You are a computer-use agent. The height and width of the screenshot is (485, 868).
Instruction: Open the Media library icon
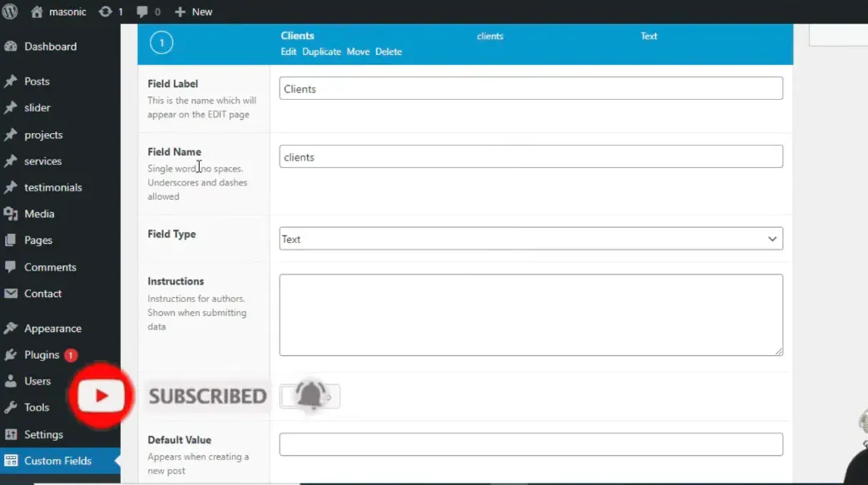coord(11,214)
